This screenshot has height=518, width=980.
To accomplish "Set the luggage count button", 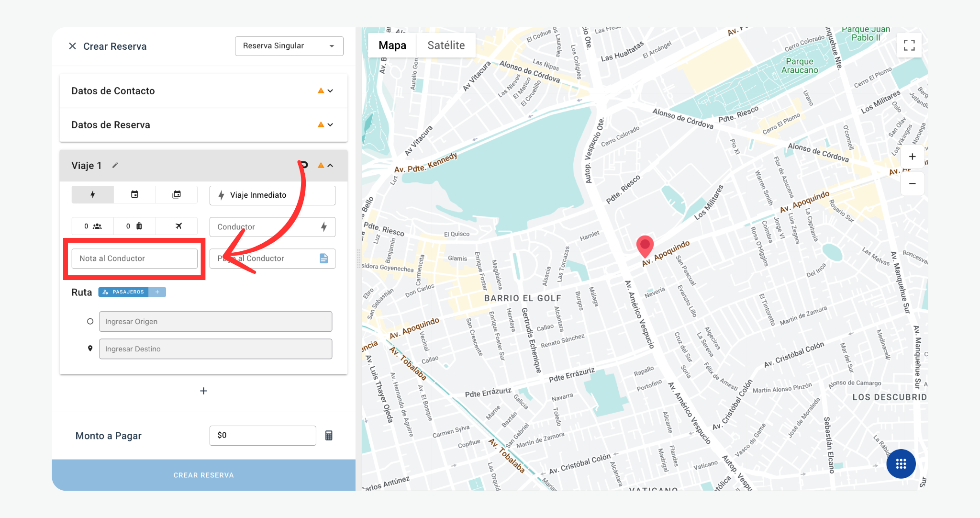I will (x=134, y=226).
